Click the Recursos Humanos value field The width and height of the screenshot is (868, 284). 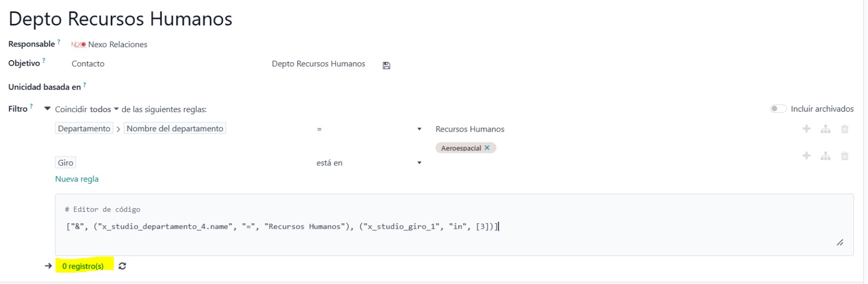[470, 129]
